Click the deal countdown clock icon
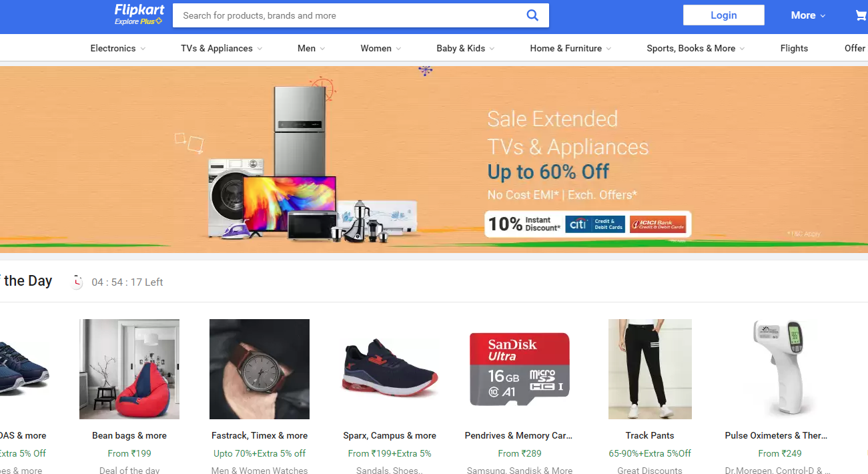Viewport: 868px width, 474px height. 77,282
